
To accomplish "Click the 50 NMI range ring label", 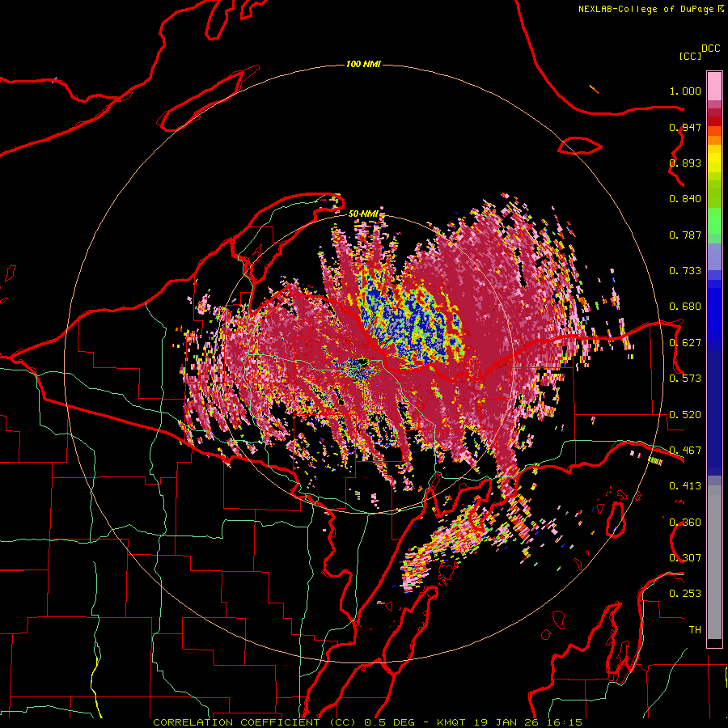I will point(363,214).
